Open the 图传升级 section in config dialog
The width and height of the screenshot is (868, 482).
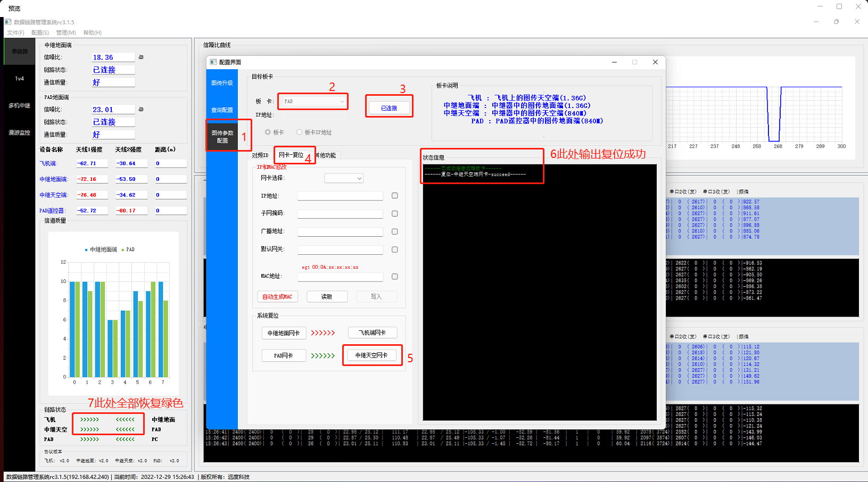[x=222, y=83]
